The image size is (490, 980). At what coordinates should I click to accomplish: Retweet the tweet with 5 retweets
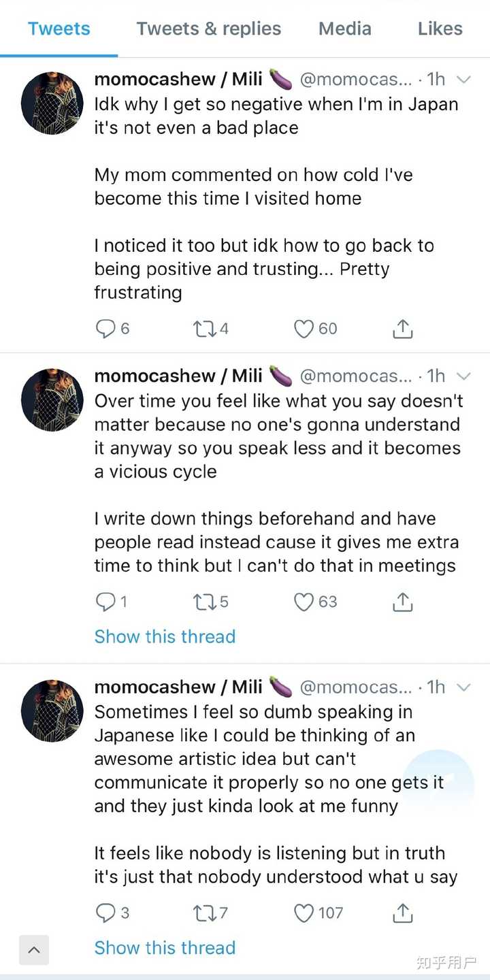coord(203,602)
